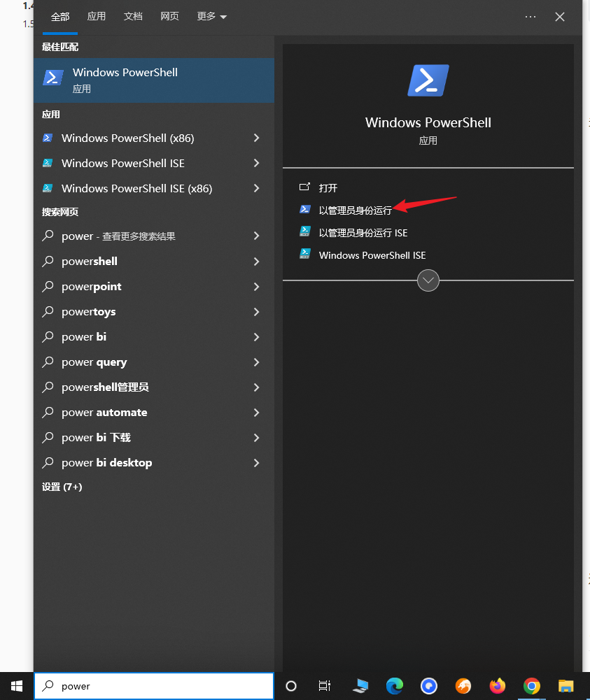The width and height of the screenshot is (590, 700).
Task: Switch to the 网页 tab
Action: pyautogui.click(x=169, y=17)
